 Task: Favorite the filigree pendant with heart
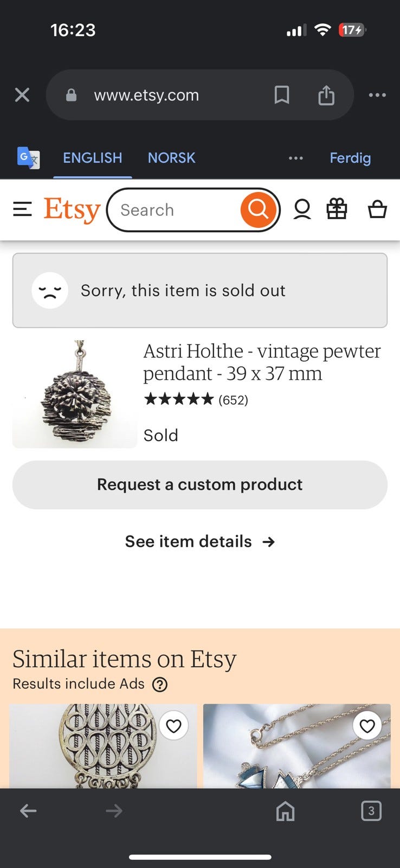point(173,726)
